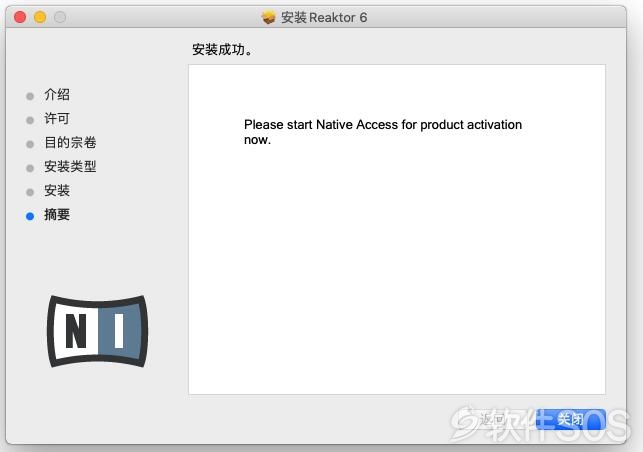Select the 目的宗卷 step in sidebar
This screenshot has width=643, height=452.
pos(70,142)
